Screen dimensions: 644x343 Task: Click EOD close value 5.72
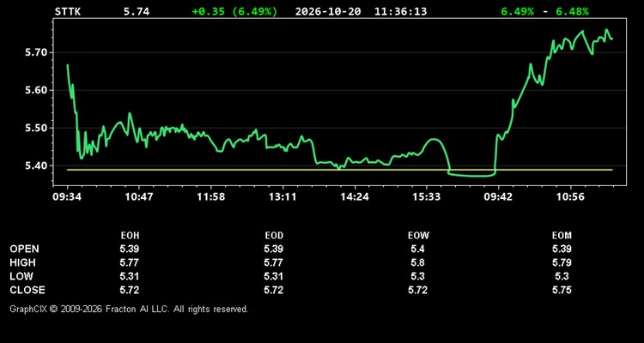(x=274, y=290)
